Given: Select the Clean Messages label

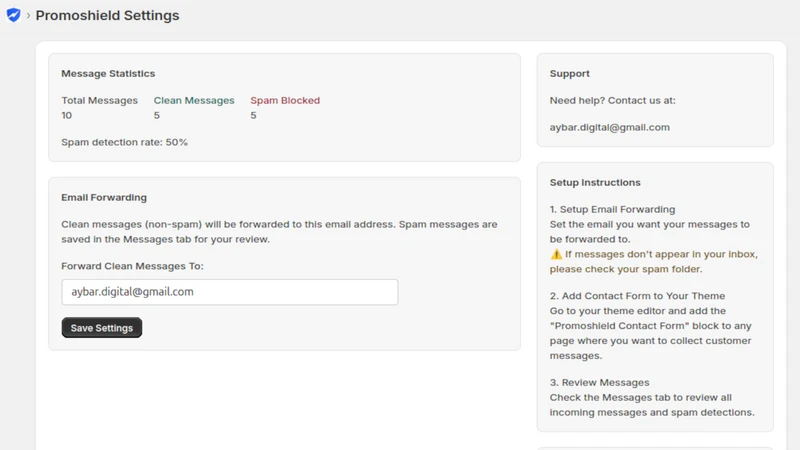Looking at the screenshot, I should coord(194,101).
